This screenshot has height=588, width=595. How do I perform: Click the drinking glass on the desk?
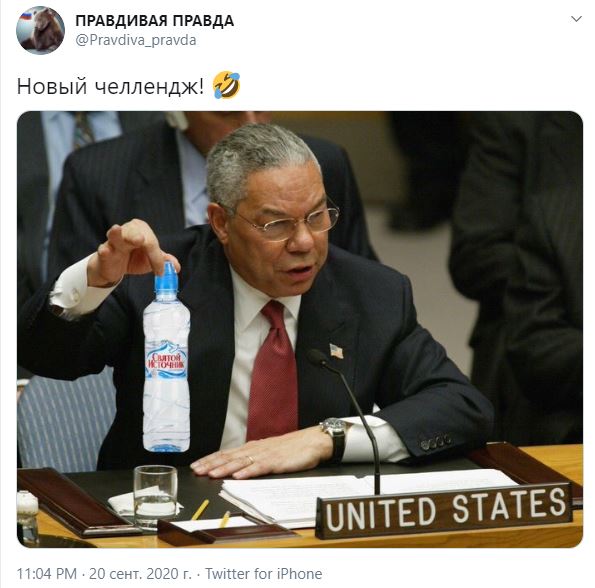point(156,497)
